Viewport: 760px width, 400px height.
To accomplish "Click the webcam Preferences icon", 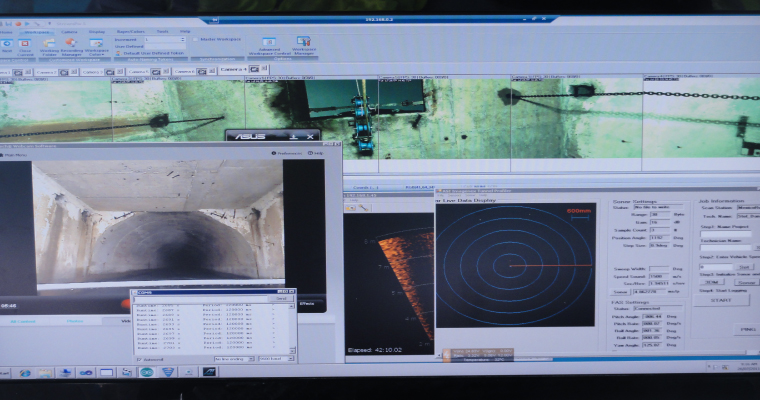I will [x=273, y=153].
